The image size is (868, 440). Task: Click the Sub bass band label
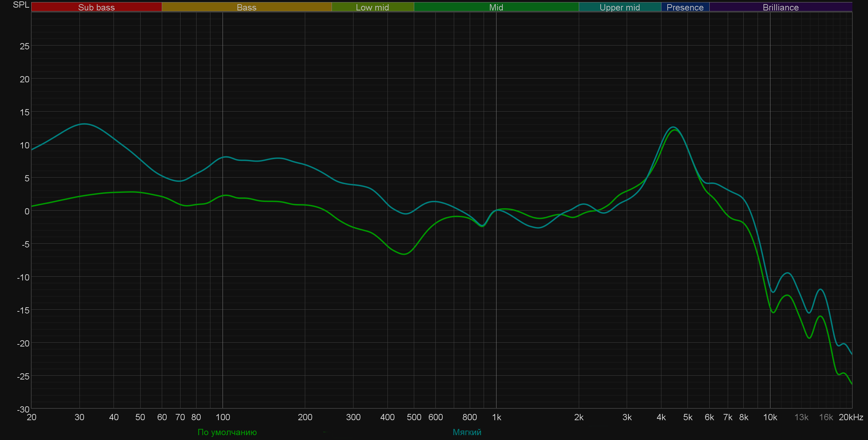(x=96, y=7)
